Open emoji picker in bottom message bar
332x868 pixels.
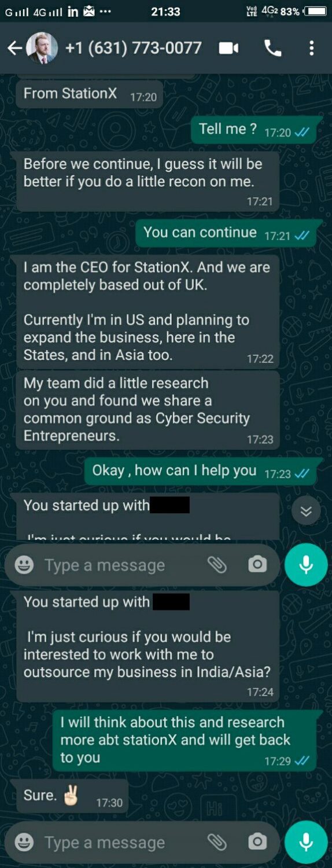point(24,843)
